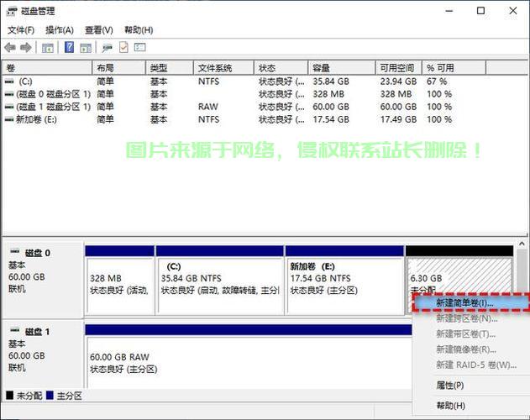This screenshot has height=420, width=530.
Task: Sort by the % 可用 column header
Action: [x=454, y=68]
